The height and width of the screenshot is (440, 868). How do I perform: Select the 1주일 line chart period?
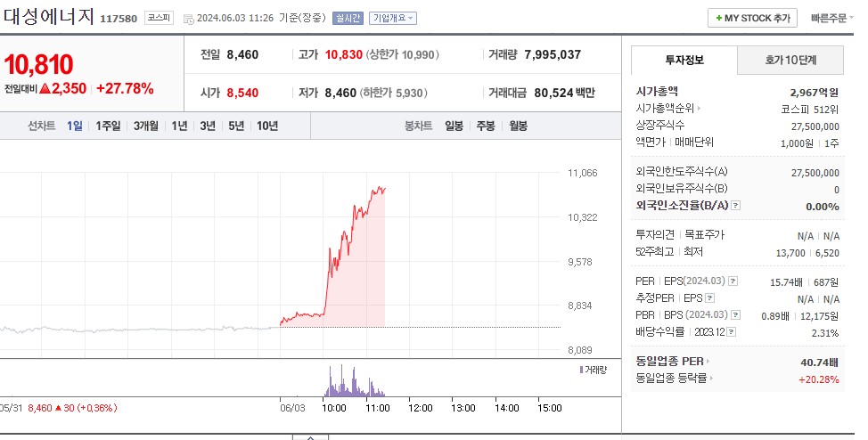point(108,126)
